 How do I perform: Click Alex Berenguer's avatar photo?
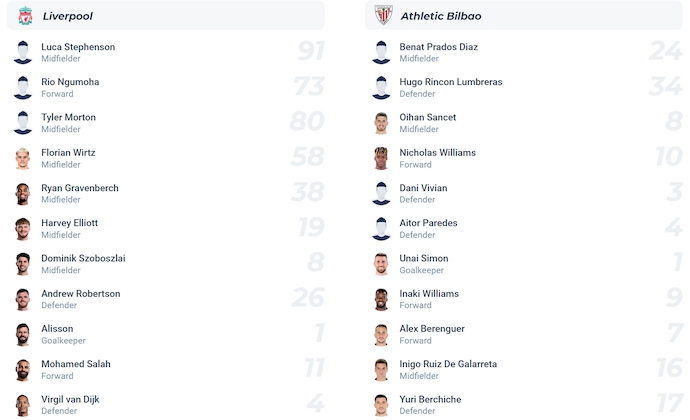381,334
